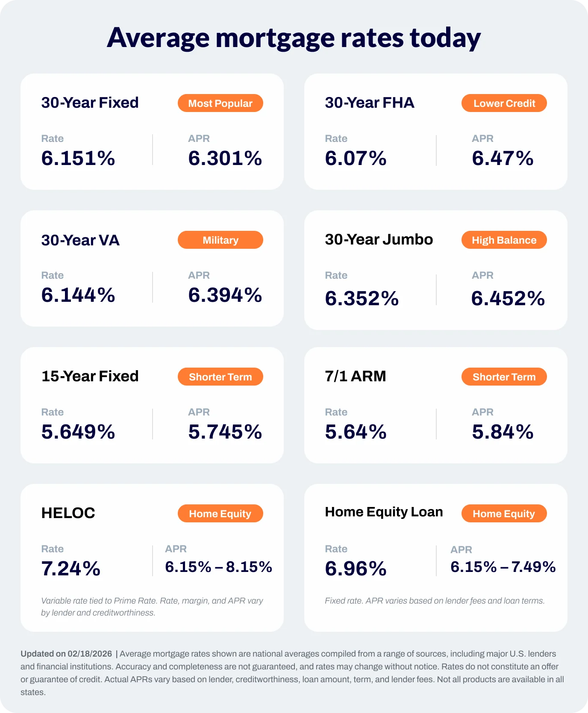Click Shorter Term badge on 15-Year Fixed

(x=220, y=377)
